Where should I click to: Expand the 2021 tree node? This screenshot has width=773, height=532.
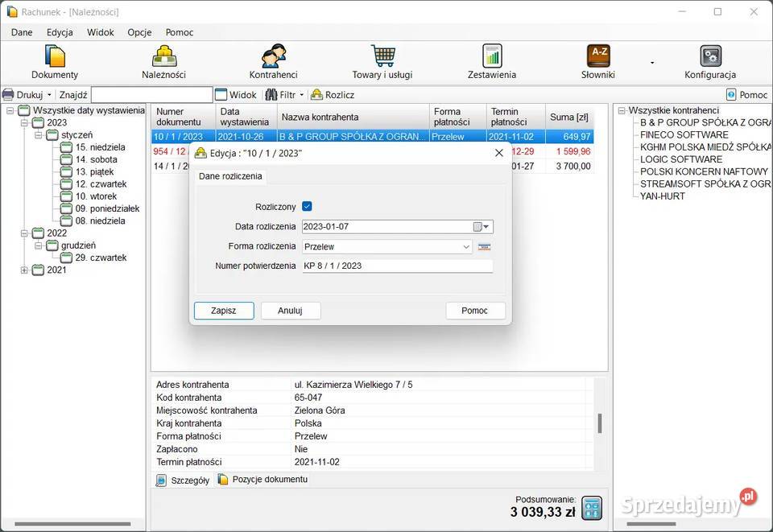click(24, 270)
